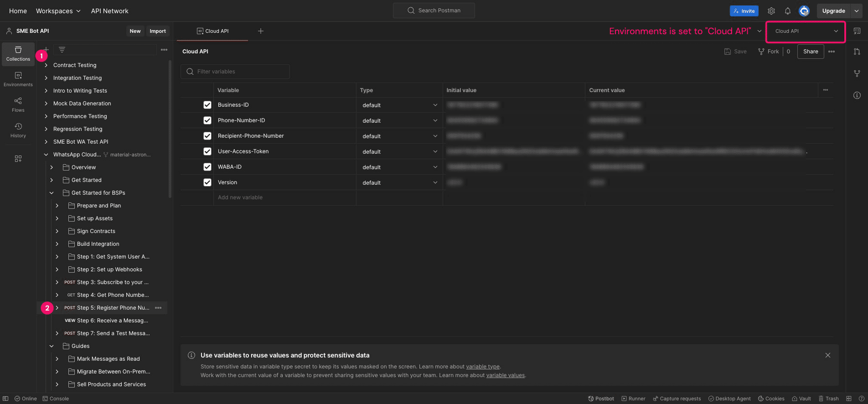The width and height of the screenshot is (868, 404).
Task: Open the Upgrade dropdown arrow
Action: pyautogui.click(x=857, y=11)
